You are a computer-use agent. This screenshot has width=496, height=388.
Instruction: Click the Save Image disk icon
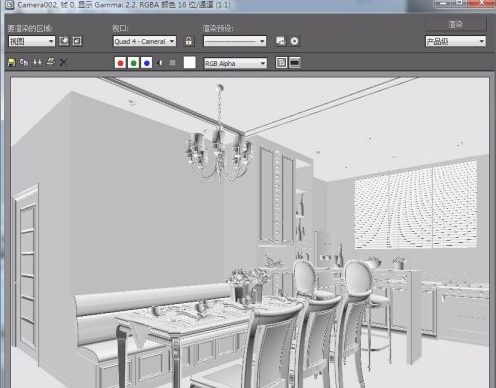pyautogui.click(x=11, y=62)
